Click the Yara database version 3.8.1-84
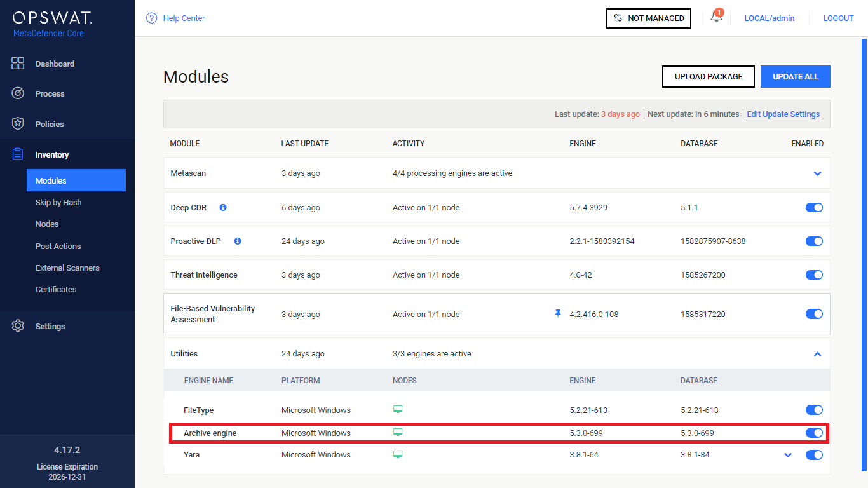 point(695,455)
